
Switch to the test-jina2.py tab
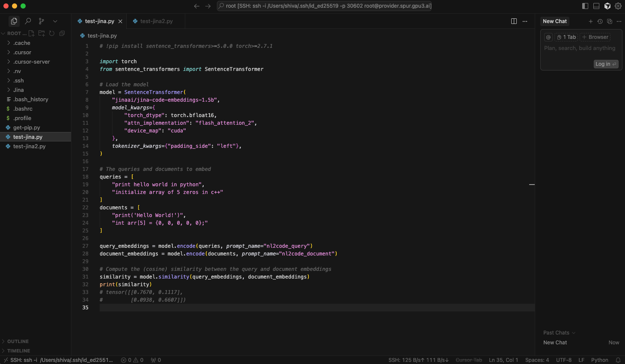156,21
